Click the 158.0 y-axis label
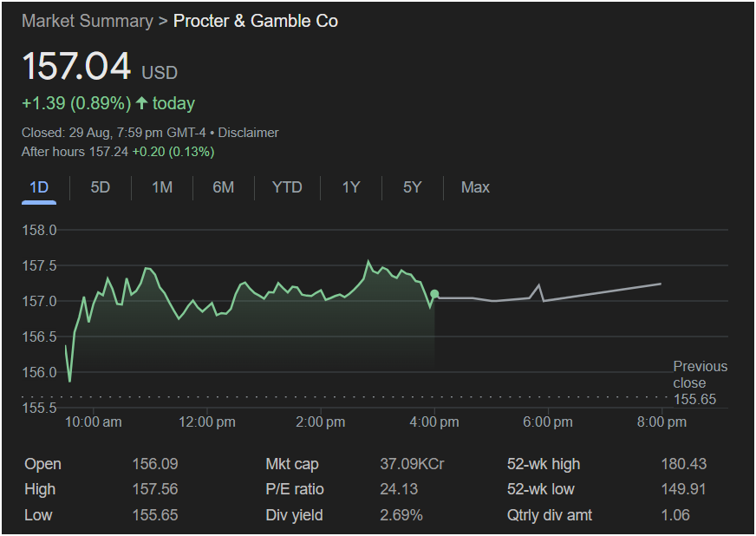 (x=39, y=230)
